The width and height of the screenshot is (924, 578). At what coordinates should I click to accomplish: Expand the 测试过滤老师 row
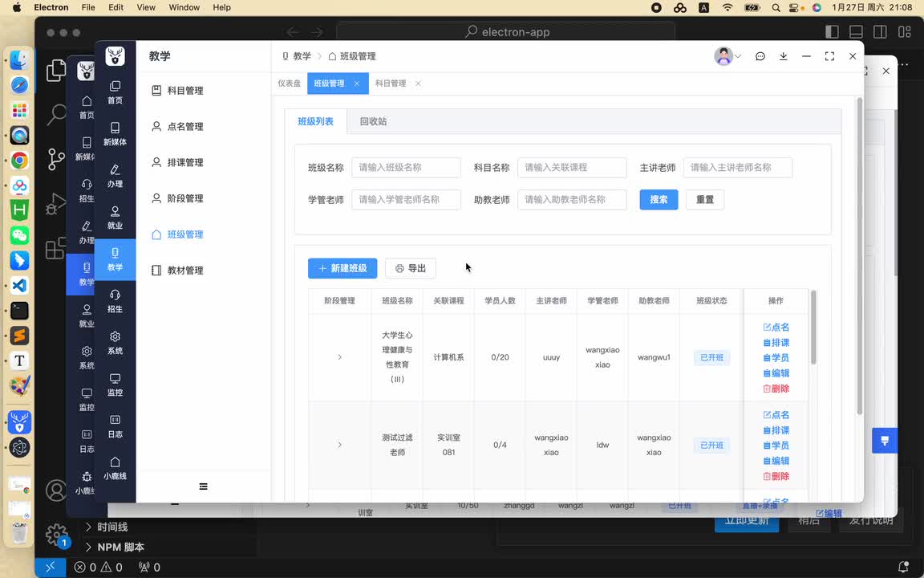pyautogui.click(x=339, y=445)
